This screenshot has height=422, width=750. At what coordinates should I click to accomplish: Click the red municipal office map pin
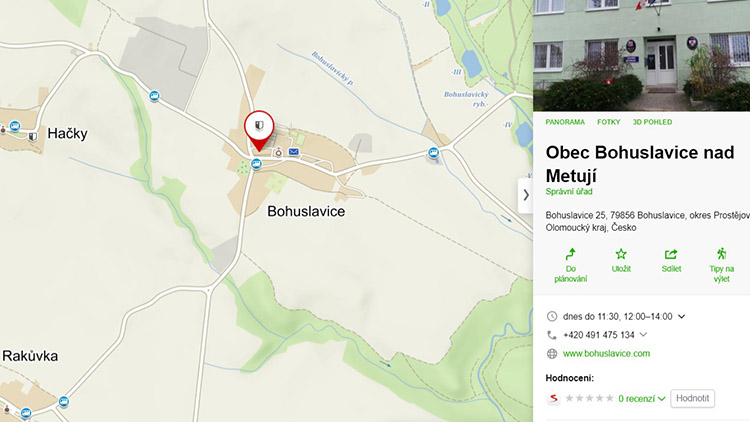(x=259, y=130)
